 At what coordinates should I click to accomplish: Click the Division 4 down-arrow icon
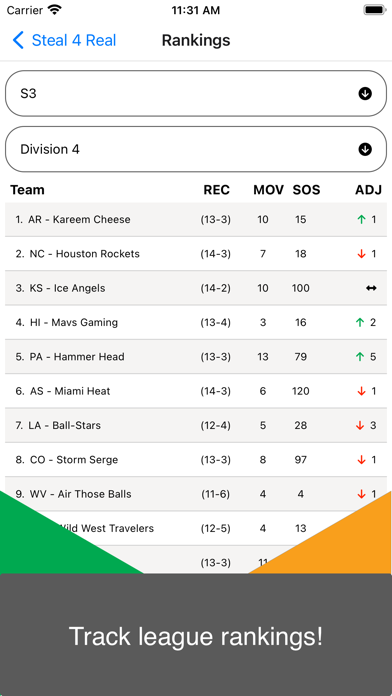[365, 149]
